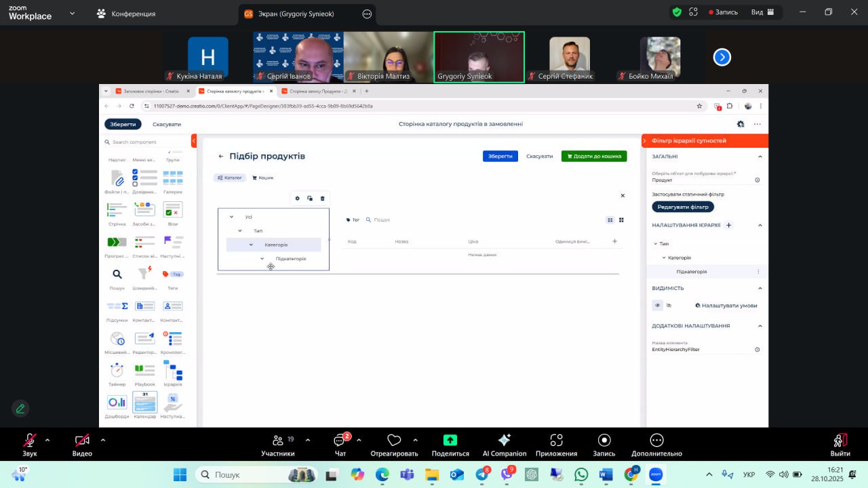Open Zoom Чат chat panel
Image resolution: width=868 pixels, height=488 pixels.
coord(340,445)
